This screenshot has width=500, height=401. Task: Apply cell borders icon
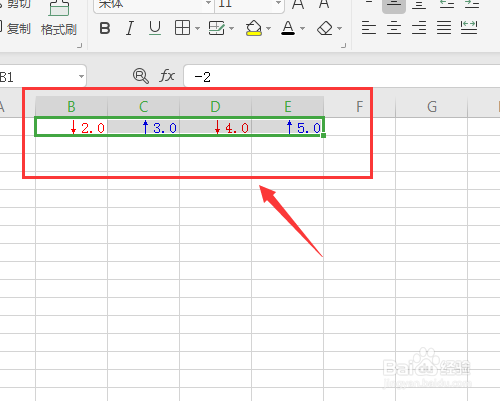pos(182,28)
